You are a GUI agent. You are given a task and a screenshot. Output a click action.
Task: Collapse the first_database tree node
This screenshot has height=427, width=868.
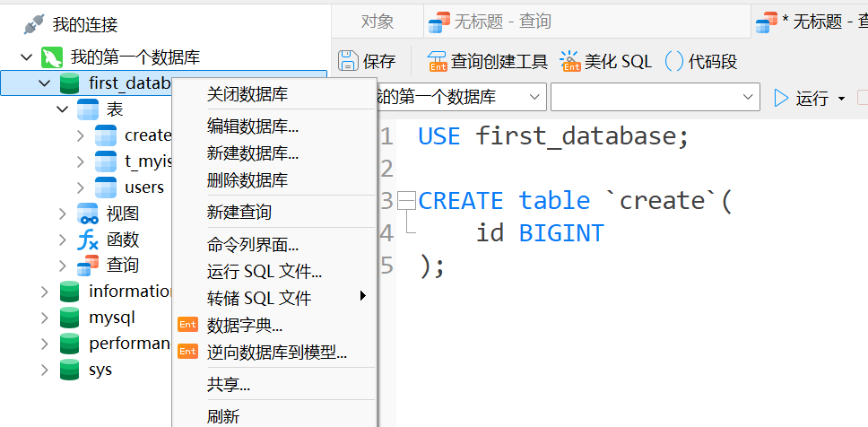click(x=45, y=83)
